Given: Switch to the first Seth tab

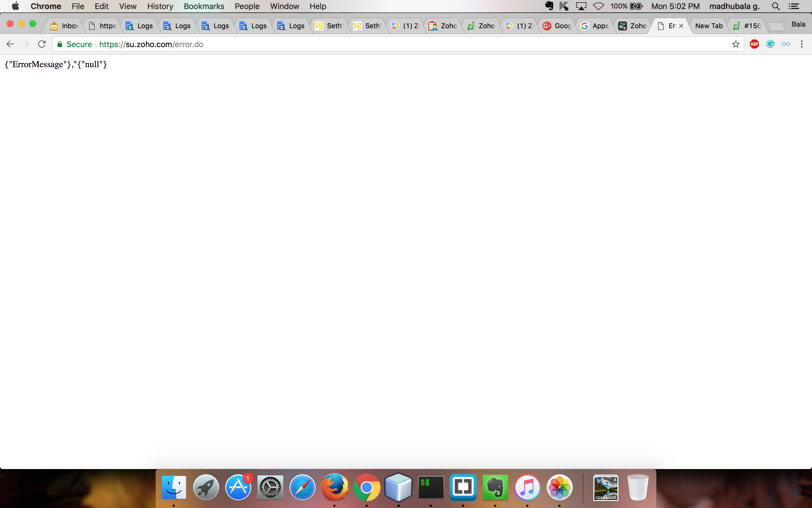Looking at the screenshot, I should 330,26.
